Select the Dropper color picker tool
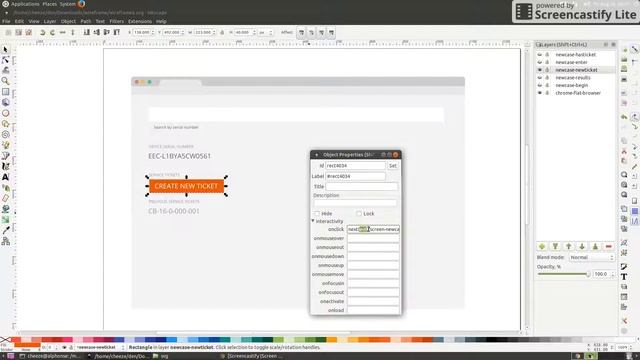Image resolution: width=640 pixels, height=360 pixels. (x=5, y=230)
